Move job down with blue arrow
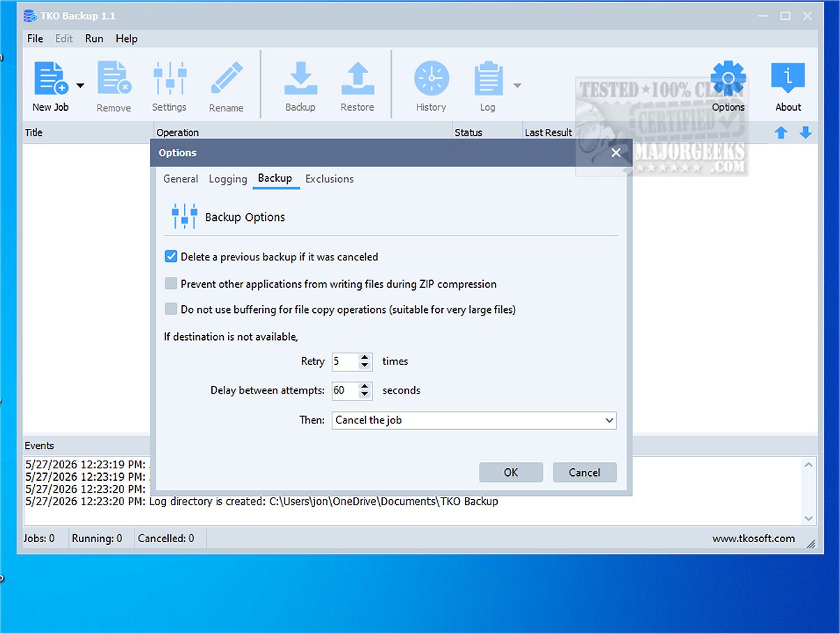 [x=806, y=132]
